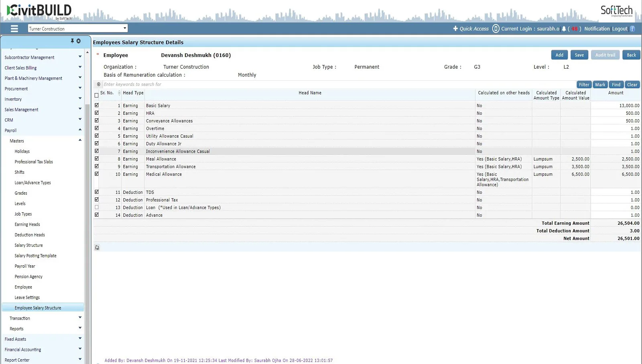Viewport: 642px width, 364px height.
Task: Pin the left navigation panel
Action: pos(72,41)
